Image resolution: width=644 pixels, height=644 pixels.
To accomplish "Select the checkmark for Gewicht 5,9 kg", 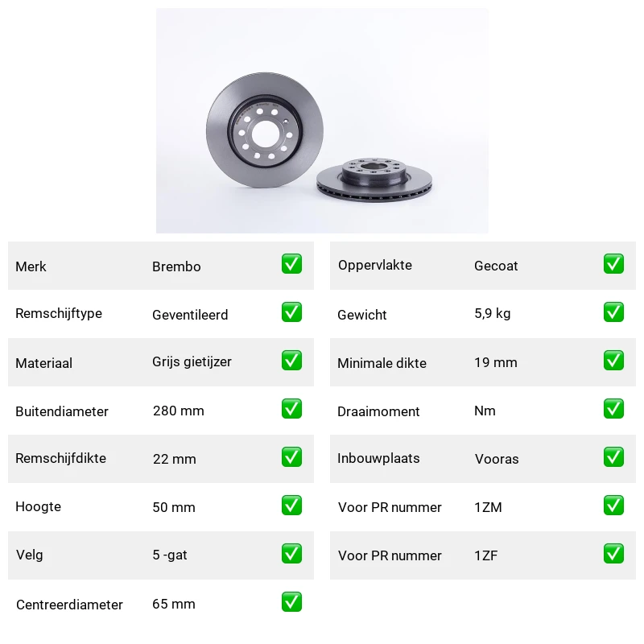I will 613,312.
